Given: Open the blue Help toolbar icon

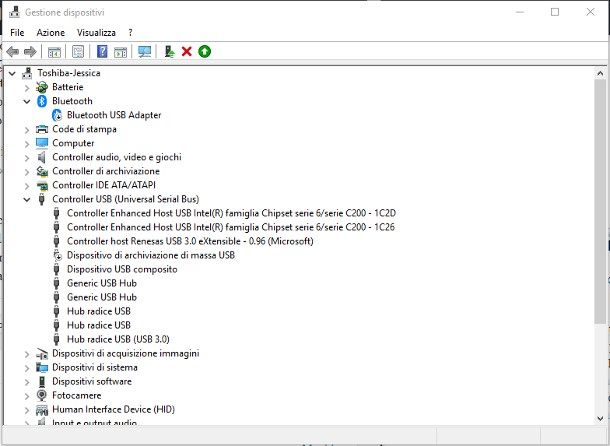Looking at the screenshot, I should pyautogui.click(x=102, y=51).
